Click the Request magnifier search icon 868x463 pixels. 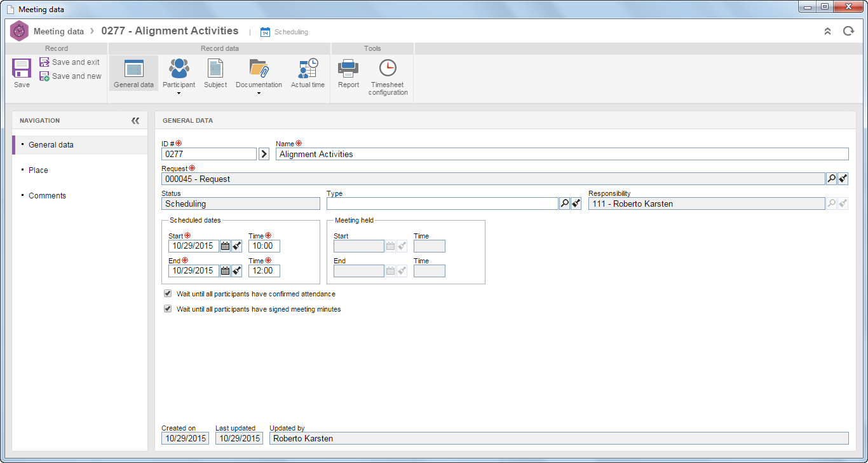831,179
